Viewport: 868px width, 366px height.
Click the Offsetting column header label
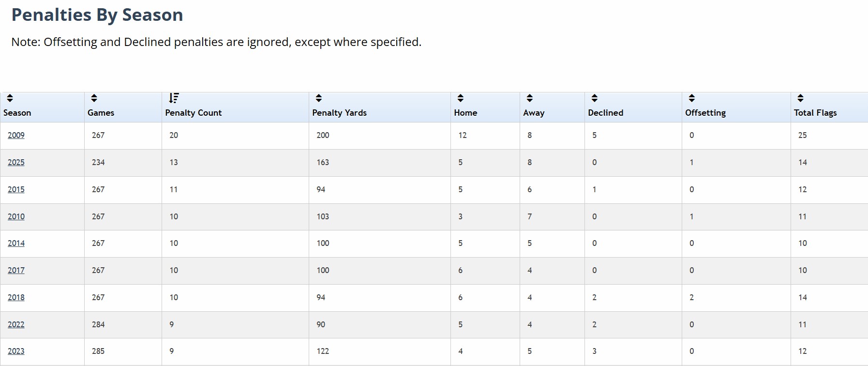click(x=705, y=113)
